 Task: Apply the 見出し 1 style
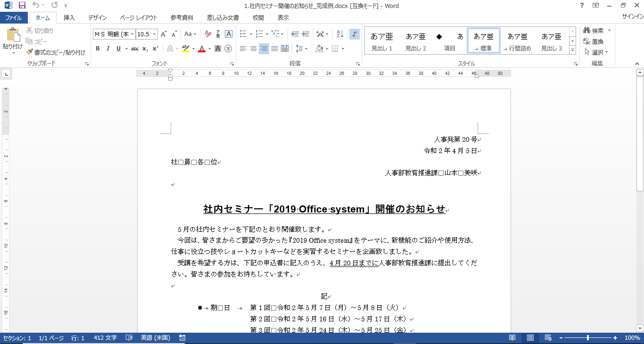[382, 41]
